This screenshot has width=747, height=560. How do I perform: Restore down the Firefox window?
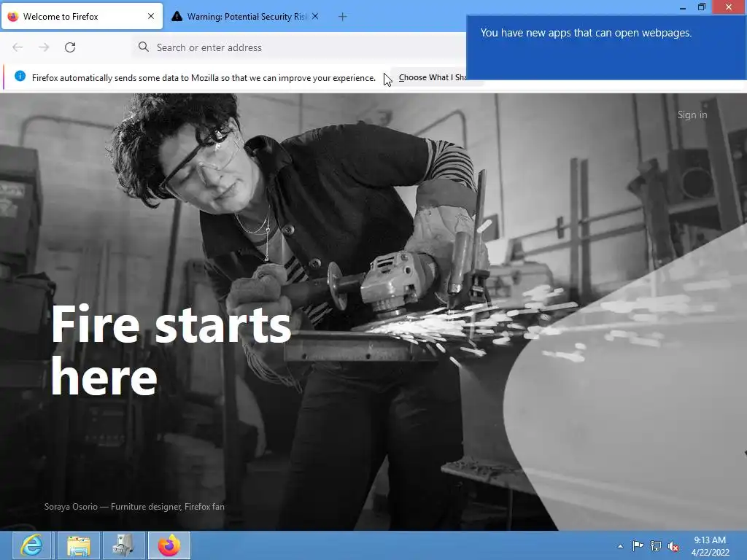pos(701,7)
